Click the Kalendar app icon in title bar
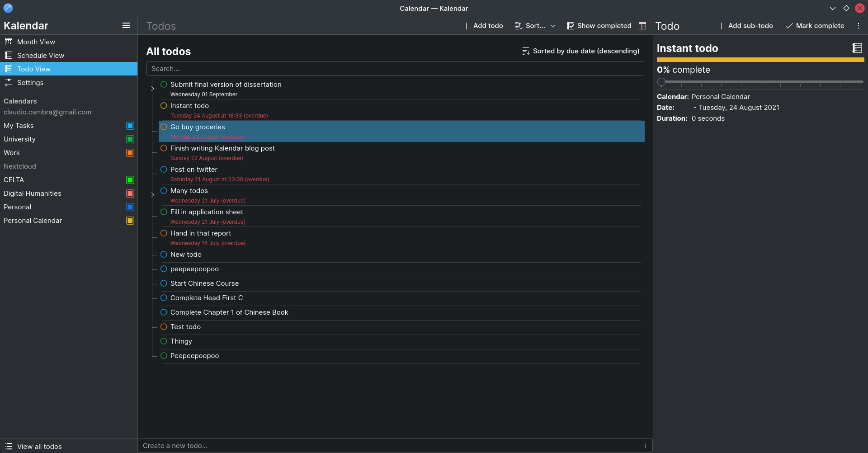 tap(8, 8)
